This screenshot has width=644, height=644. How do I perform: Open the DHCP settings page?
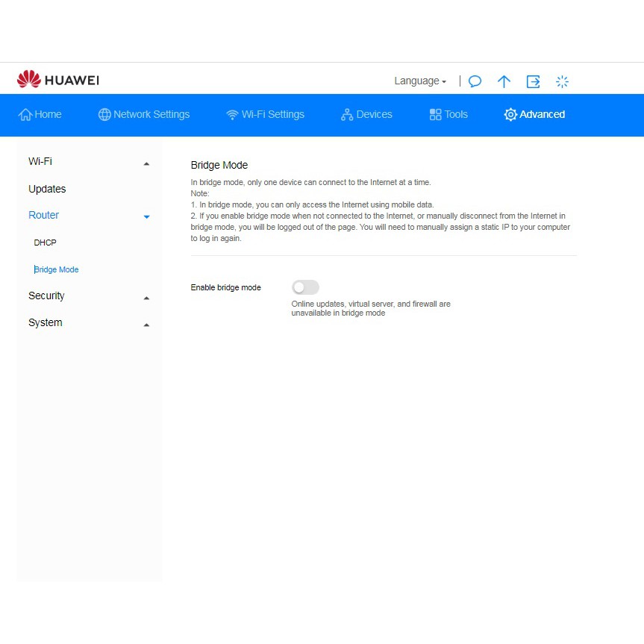pos(45,243)
